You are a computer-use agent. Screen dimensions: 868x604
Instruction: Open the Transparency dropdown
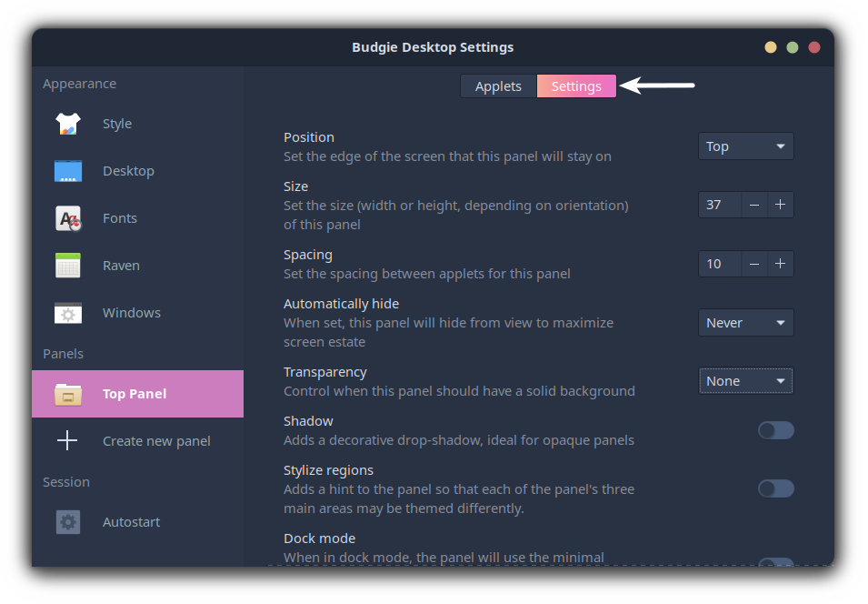tap(745, 380)
